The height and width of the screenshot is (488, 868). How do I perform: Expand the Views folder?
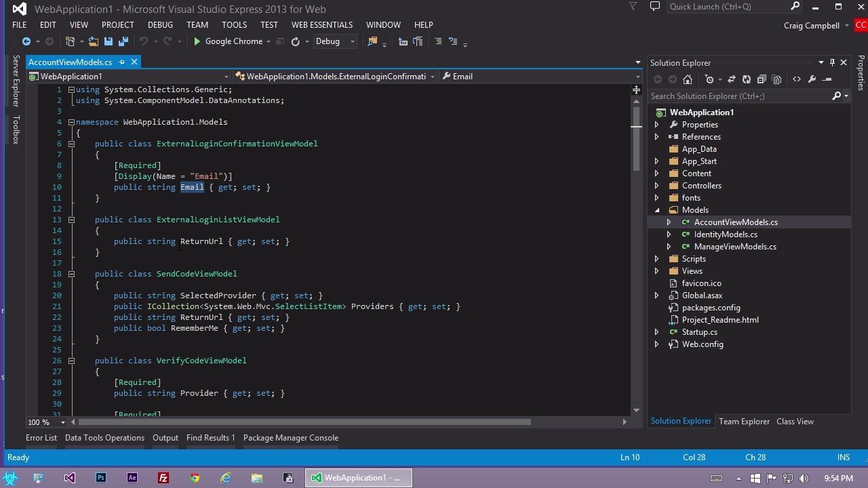click(656, 271)
